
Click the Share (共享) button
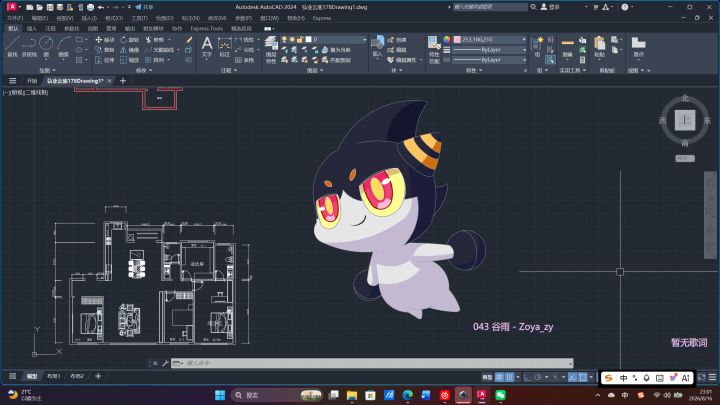point(145,7)
